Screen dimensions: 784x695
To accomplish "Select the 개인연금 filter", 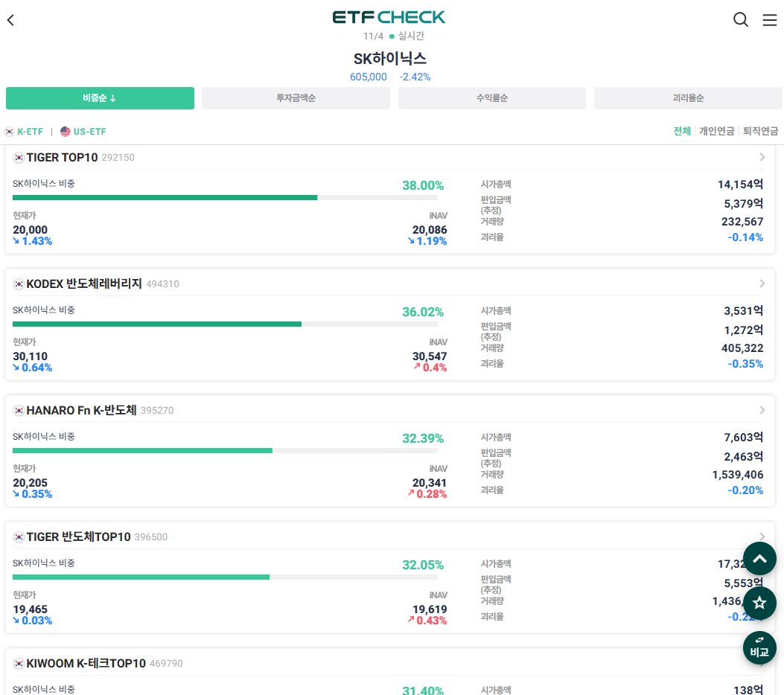I will (716, 131).
